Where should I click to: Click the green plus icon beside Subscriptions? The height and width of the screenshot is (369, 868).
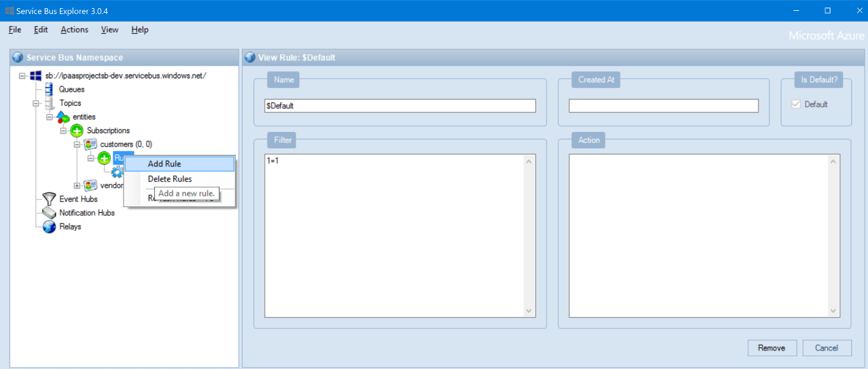[x=76, y=131]
